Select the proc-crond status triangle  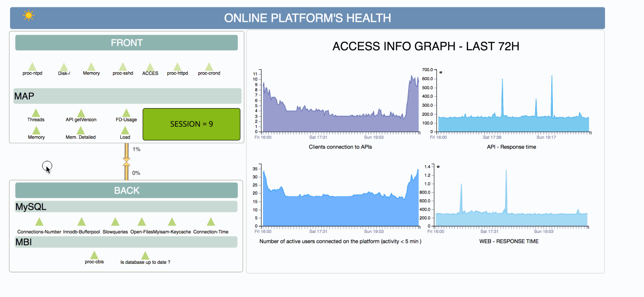tap(209, 67)
